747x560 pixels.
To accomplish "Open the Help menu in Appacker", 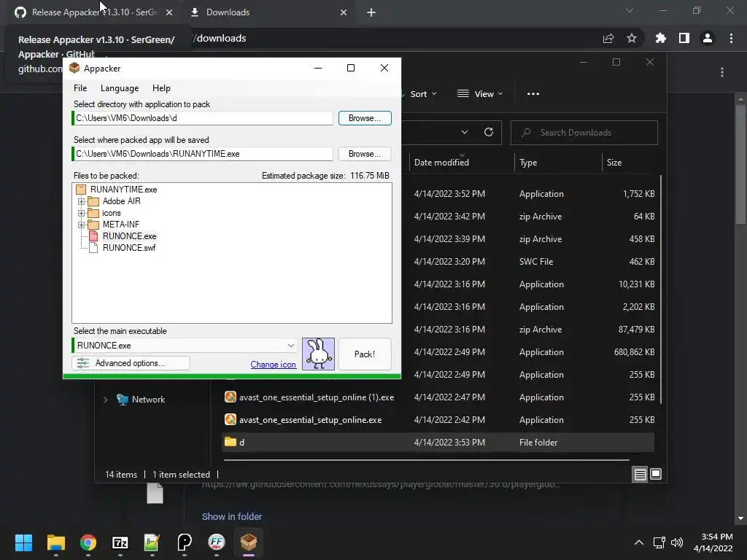I will (161, 88).
